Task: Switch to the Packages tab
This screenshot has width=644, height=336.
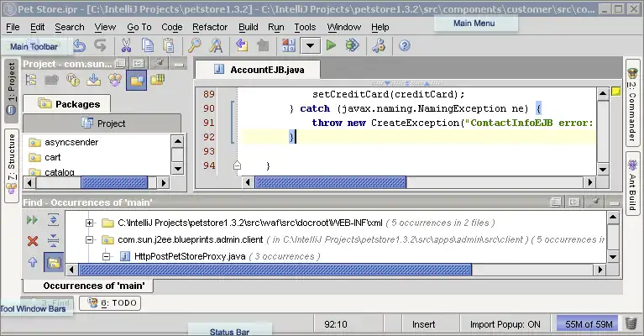Action: coord(77,104)
